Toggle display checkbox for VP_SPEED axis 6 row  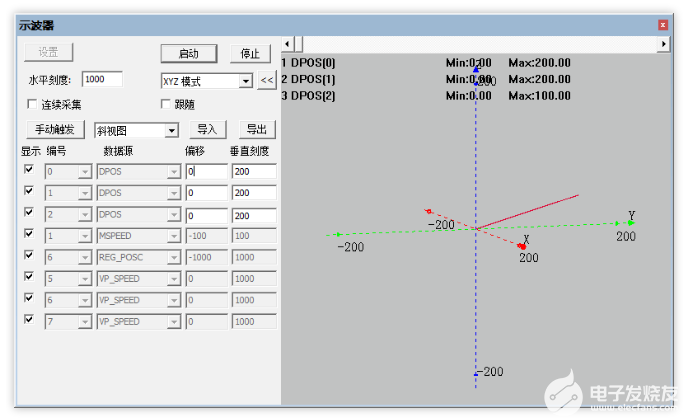29,298
